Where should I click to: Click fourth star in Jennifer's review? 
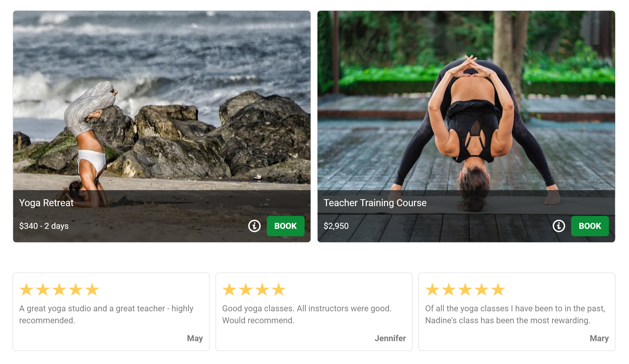point(278,289)
